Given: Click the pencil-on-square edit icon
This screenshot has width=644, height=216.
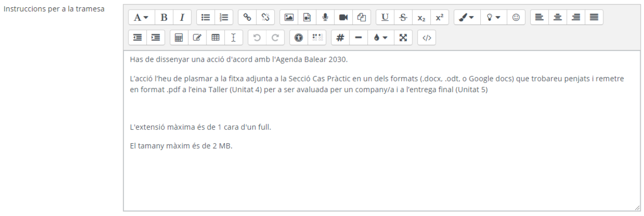Looking at the screenshot, I should (197, 37).
